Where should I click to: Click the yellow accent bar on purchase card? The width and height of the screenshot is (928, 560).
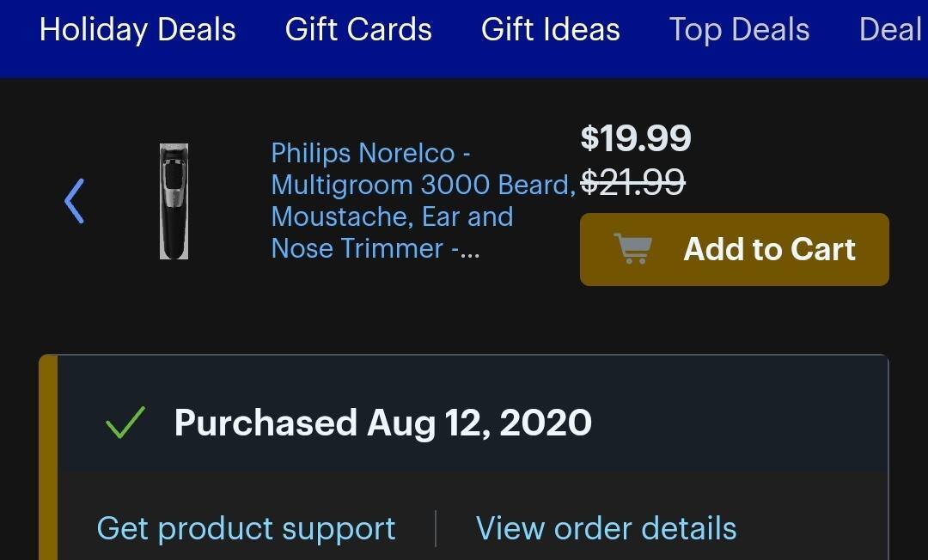click(x=48, y=455)
